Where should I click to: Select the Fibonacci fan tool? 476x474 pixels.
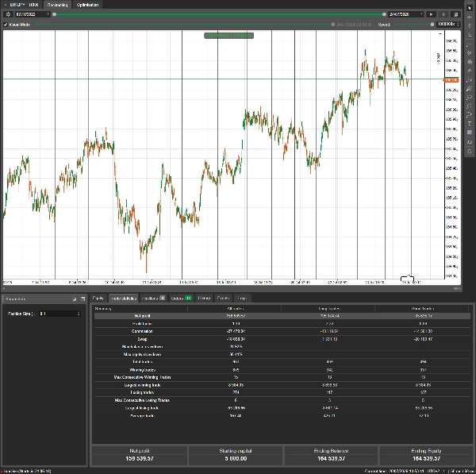(470, 88)
